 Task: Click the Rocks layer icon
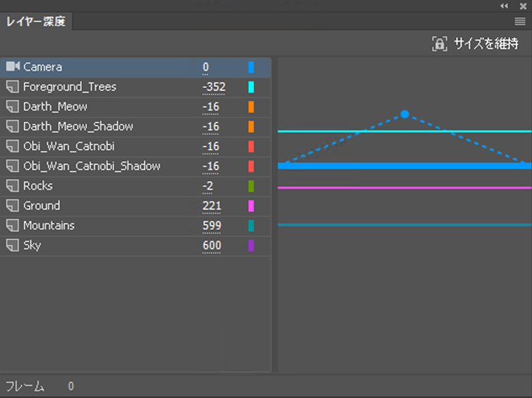(x=12, y=186)
